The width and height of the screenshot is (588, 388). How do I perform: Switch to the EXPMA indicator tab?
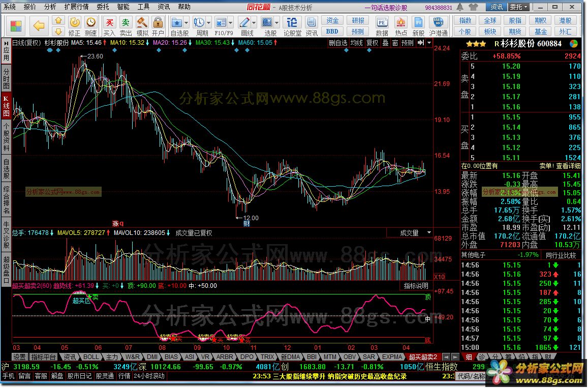click(392, 357)
